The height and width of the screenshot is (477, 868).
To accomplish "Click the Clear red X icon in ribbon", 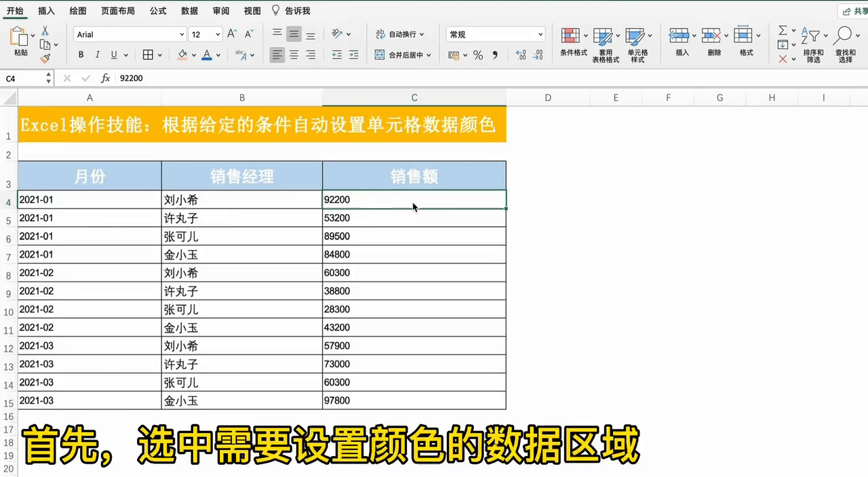I will [783, 59].
